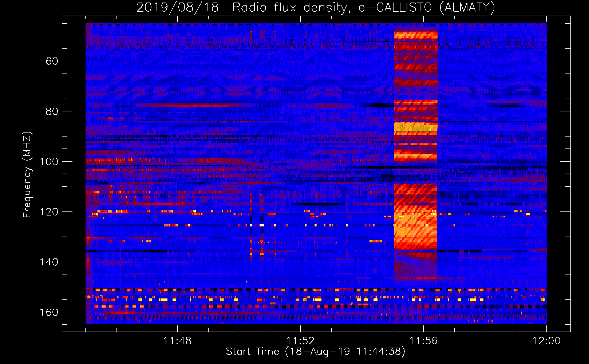Click the '11:52' time axis label
Screen dimensions: 589x364
(300, 341)
